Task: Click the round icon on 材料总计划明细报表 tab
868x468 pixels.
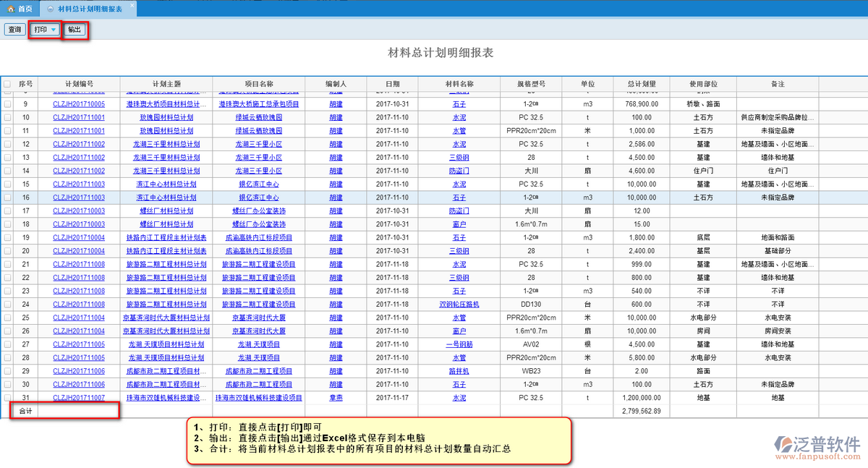Action: pos(49,9)
